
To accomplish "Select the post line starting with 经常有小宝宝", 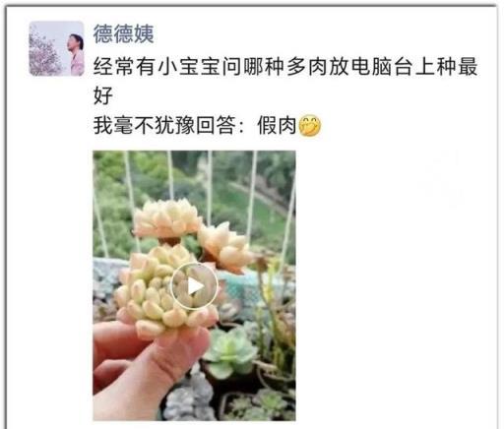I will click(285, 67).
